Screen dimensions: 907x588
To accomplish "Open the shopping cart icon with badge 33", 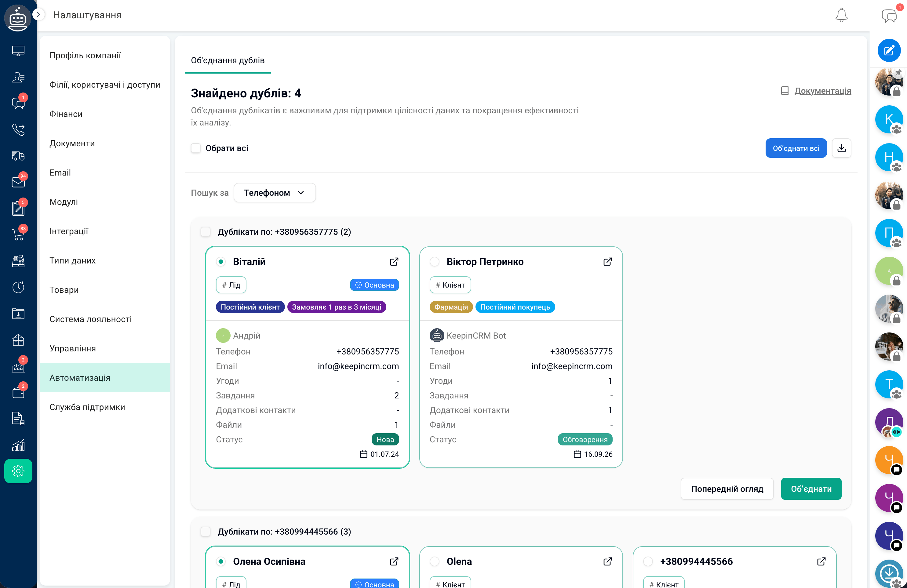I will click(x=18, y=234).
